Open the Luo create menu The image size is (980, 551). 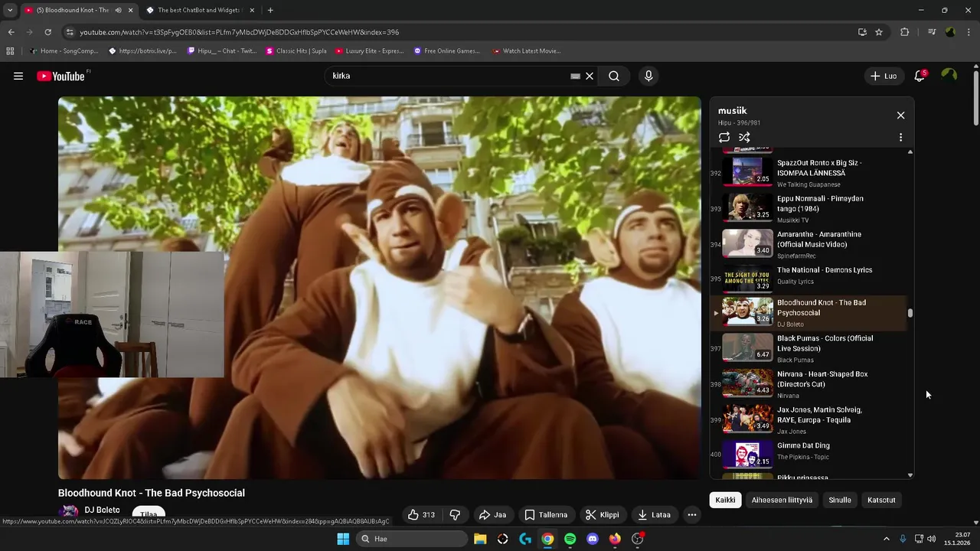pos(884,76)
